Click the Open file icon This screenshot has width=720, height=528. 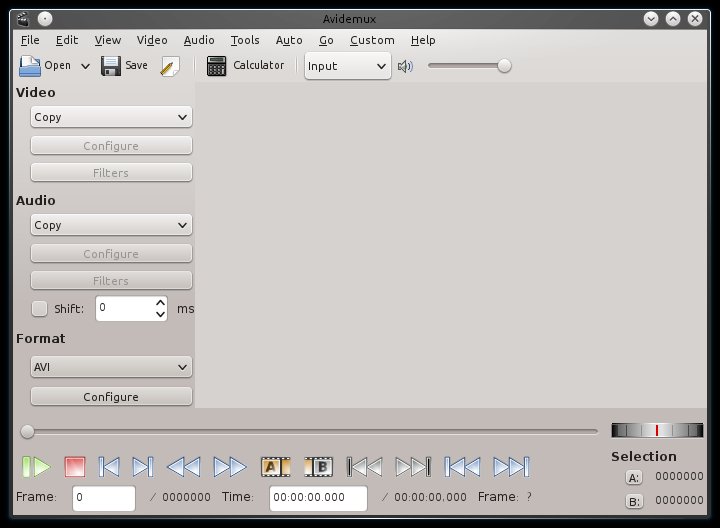coord(30,66)
